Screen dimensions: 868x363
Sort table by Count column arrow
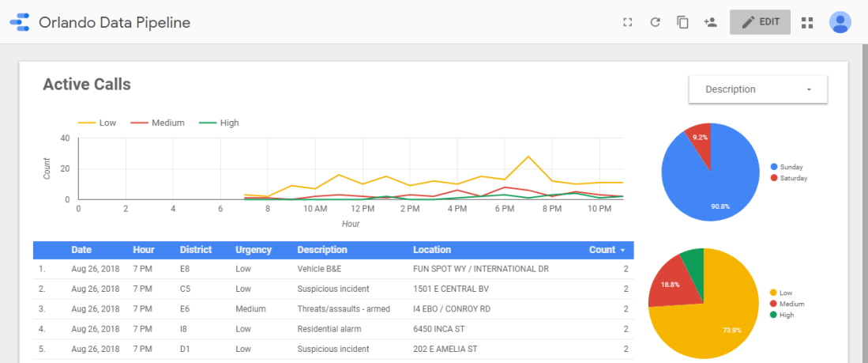click(622, 250)
